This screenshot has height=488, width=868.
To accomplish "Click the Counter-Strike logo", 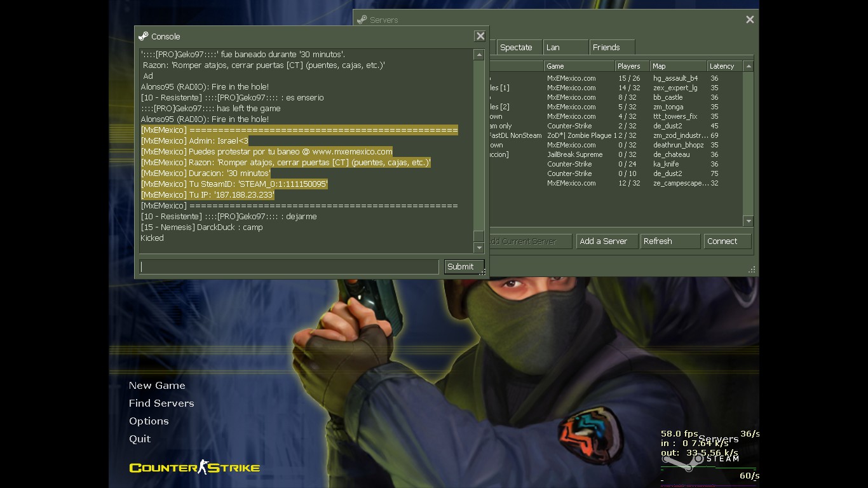I will (194, 468).
